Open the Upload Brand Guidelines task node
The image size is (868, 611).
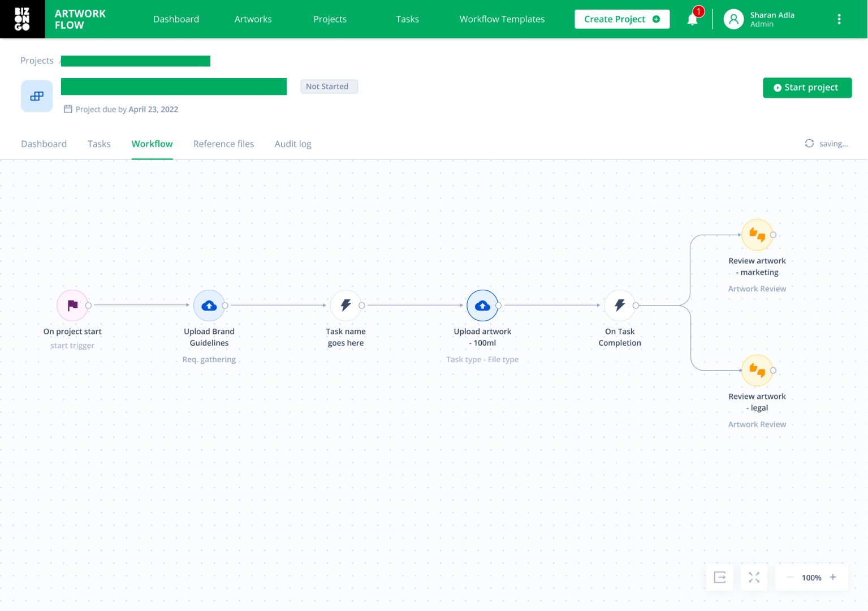pyautogui.click(x=209, y=305)
